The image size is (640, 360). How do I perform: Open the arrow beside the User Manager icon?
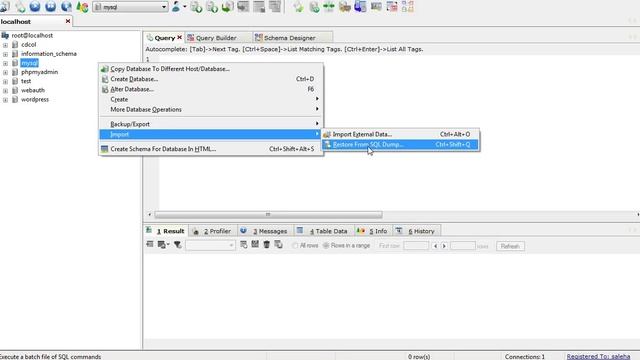[184, 7]
